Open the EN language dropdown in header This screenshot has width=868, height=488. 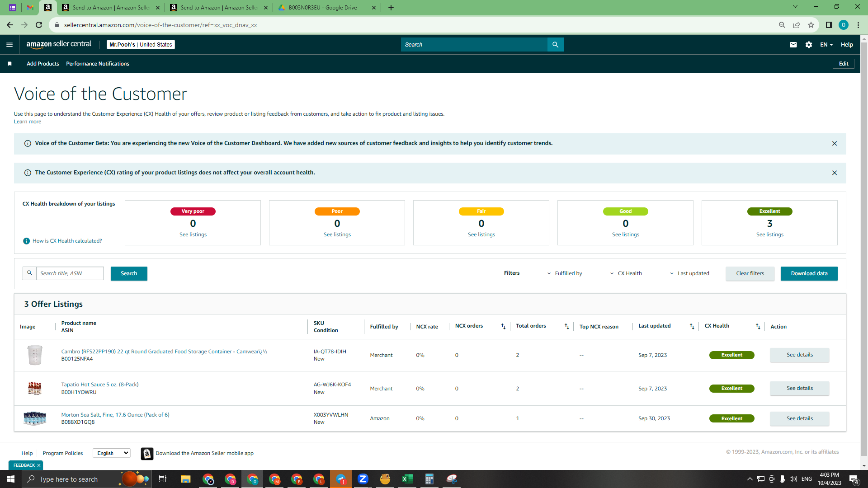click(x=826, y=45)
